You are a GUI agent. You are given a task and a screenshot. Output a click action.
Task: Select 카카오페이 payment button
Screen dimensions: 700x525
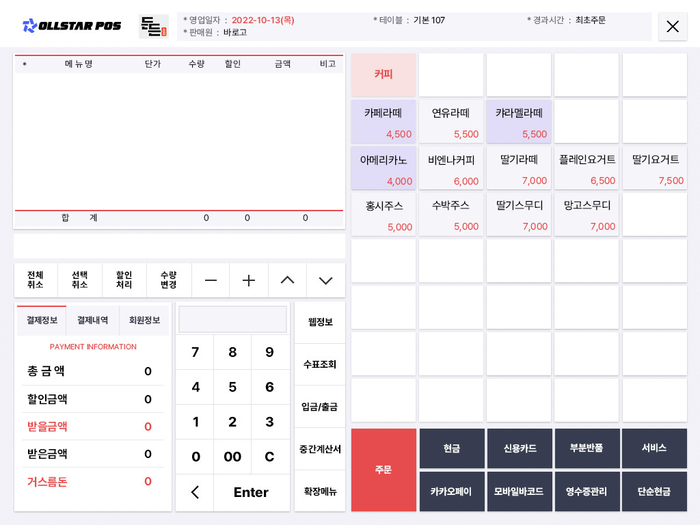(451, 492)
